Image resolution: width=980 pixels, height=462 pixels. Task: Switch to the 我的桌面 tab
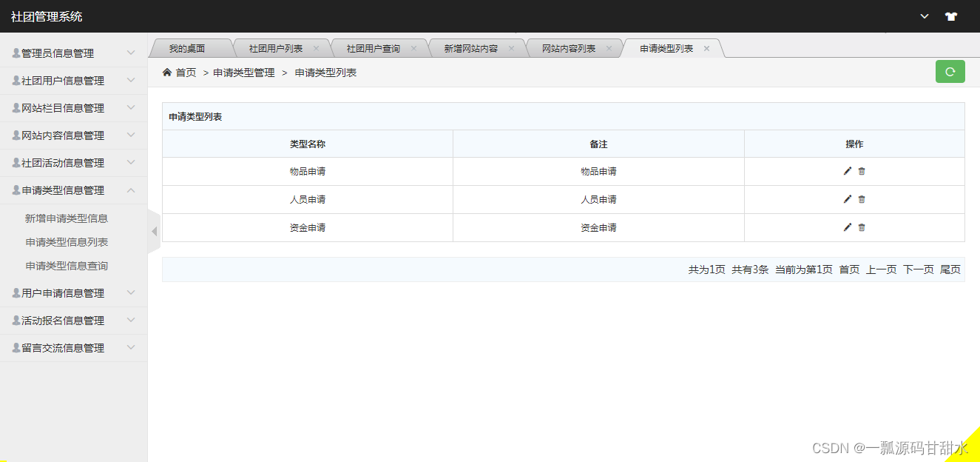tap(187, 48)
